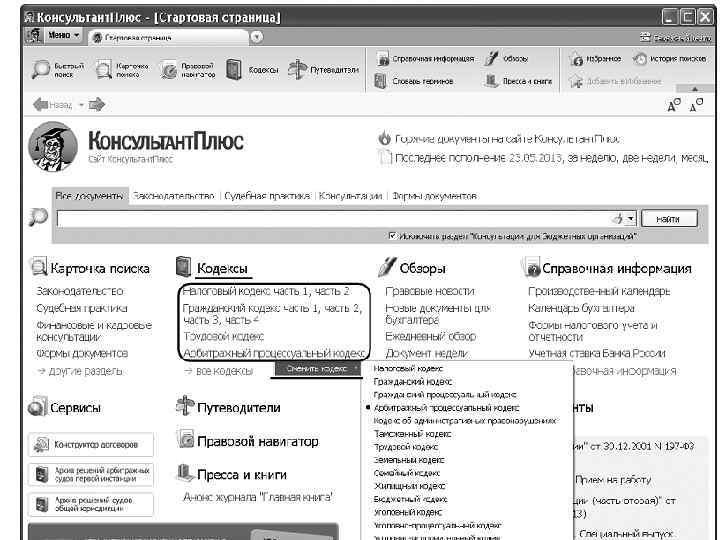
Task: Choose Арбитражный процессуальный кодекс in list
Action: tap(446, 408)
